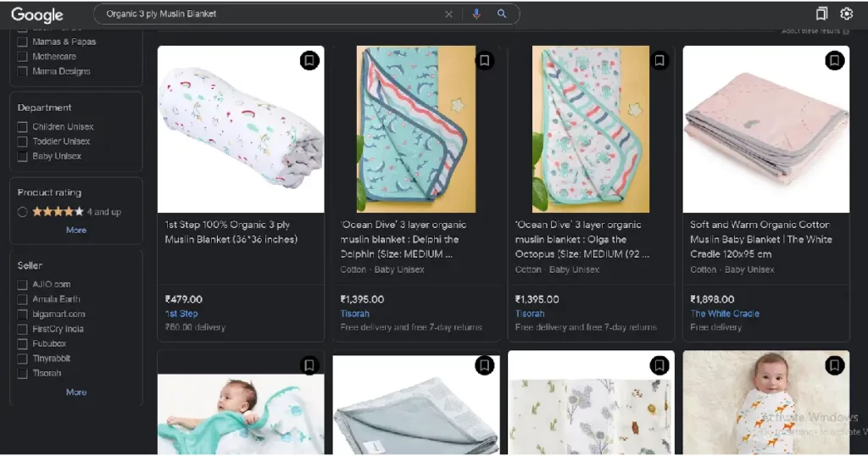Expand More under Product rating
868x456 pixels.
pos(76,231)
